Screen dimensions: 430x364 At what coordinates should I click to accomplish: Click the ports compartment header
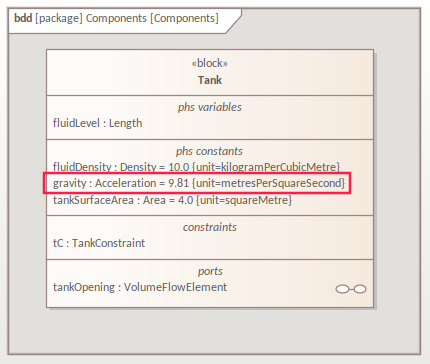tap(210, 271)
